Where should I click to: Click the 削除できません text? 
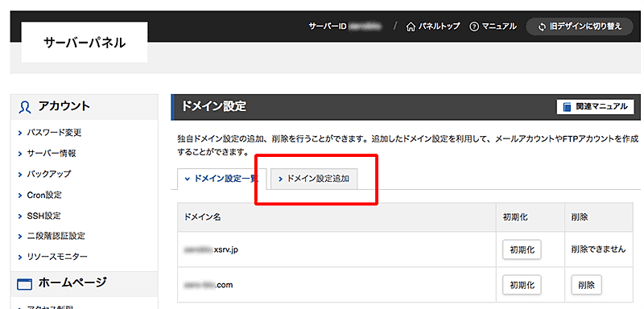tap(598, 249)
